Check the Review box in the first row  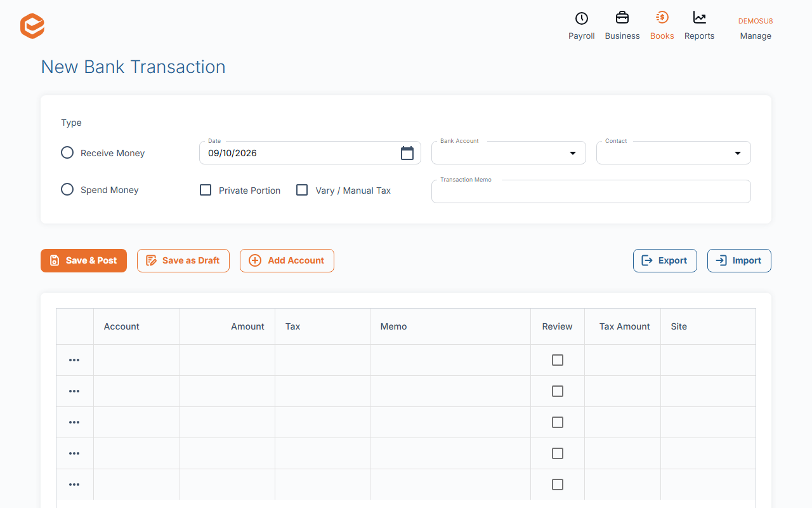(x=558, y=360)
